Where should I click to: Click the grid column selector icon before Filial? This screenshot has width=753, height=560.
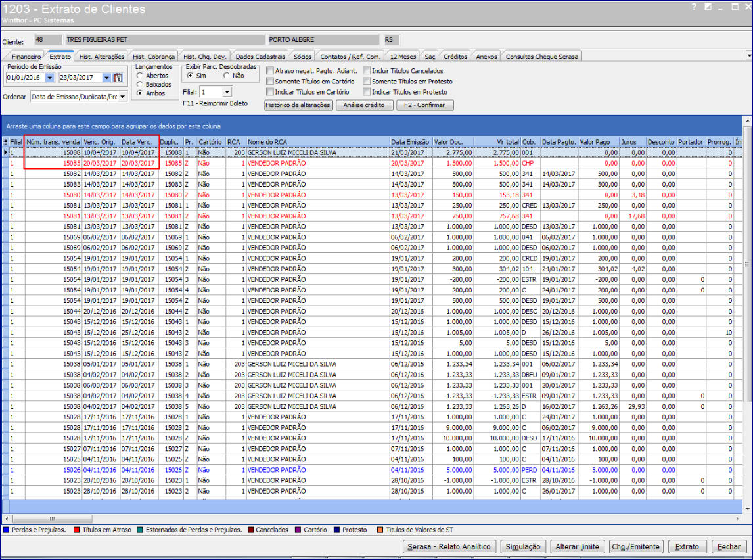point(5,142)
